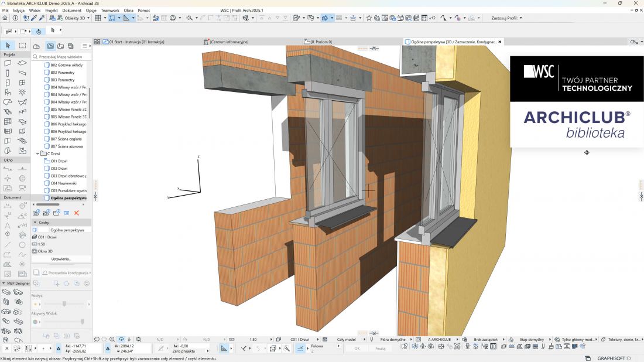Create new folder in the view map
The image size is (644, 362).
[56, 213]
